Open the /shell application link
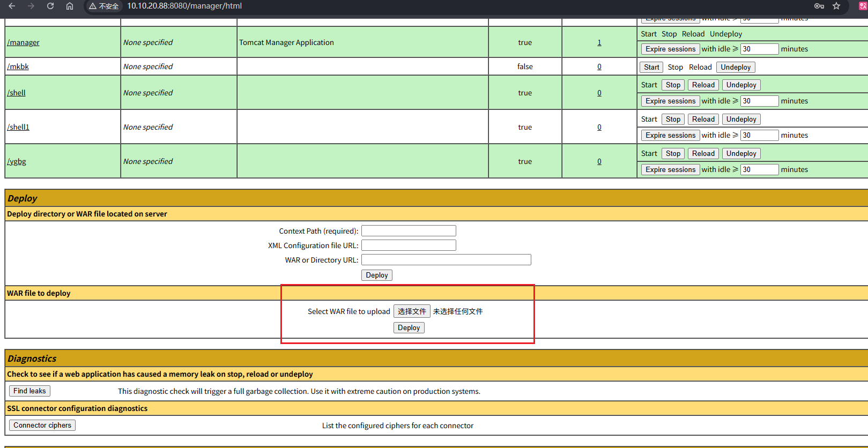The image size is (868, 448). point(17,93)
